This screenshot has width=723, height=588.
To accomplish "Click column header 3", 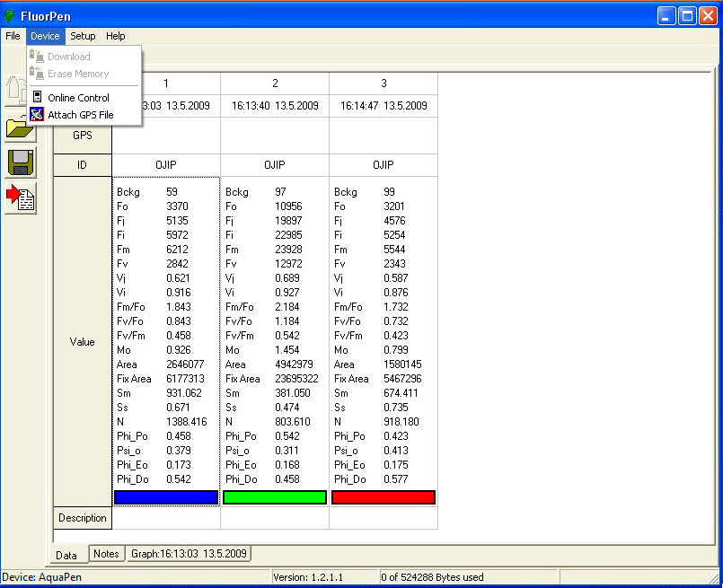I will pos(384,83).
